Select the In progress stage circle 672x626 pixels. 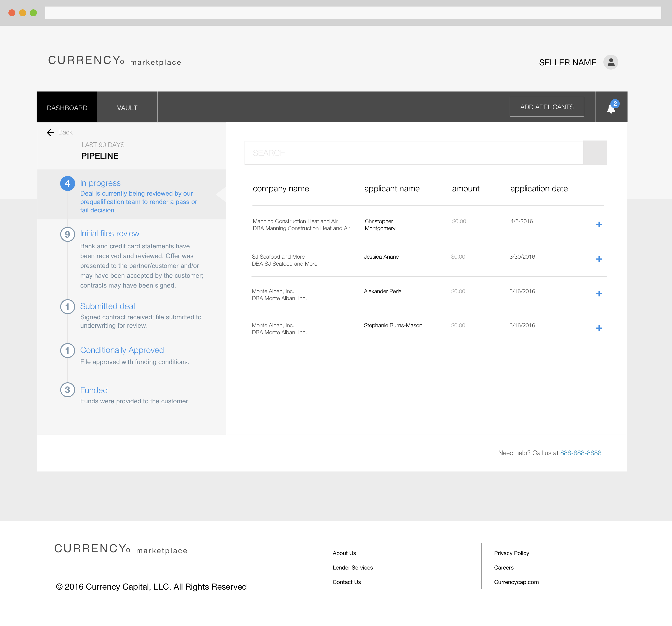pyautogui.click(x=68, y=183)
